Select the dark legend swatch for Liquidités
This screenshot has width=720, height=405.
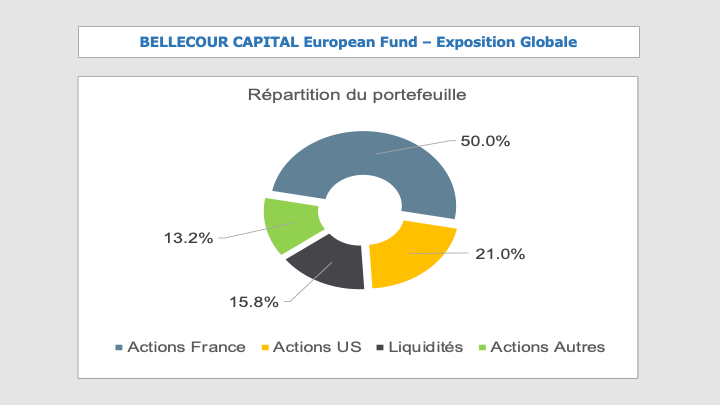[x=380, y=348]
